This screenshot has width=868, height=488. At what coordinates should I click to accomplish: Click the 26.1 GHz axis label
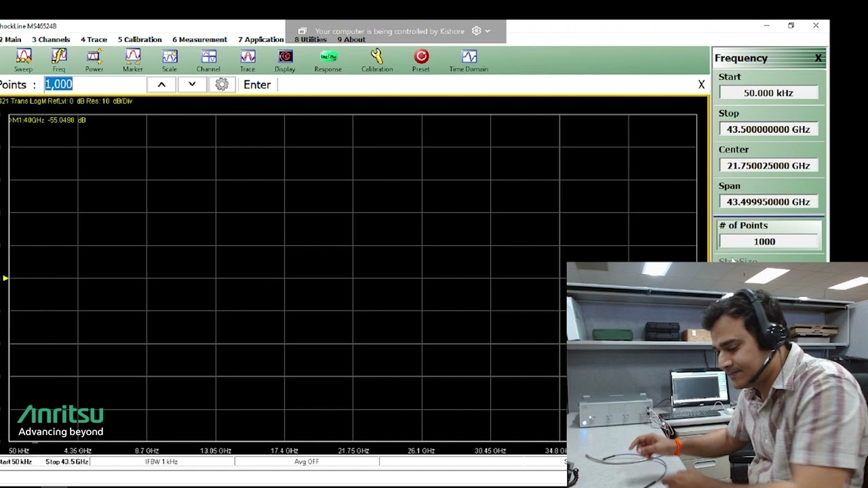pyautogui.click(x=421, y=451)
